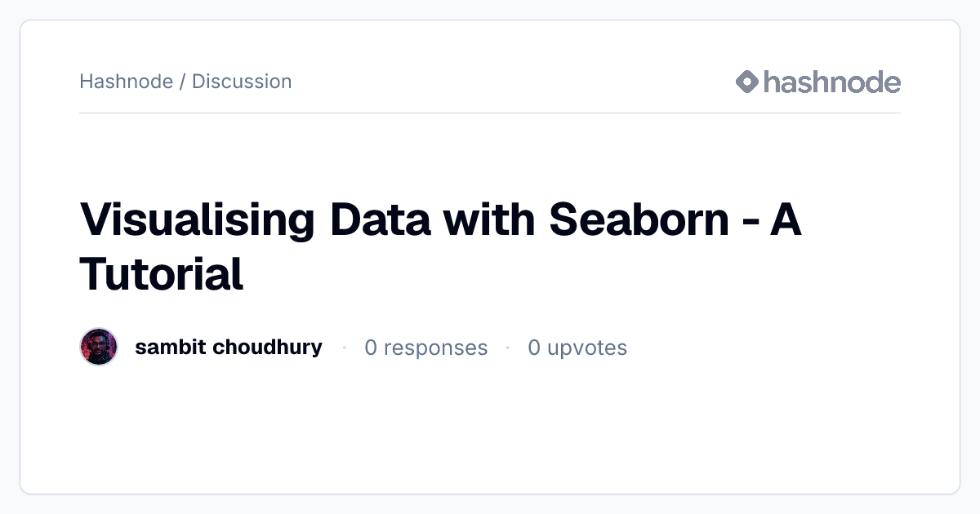980x514 pixels.
Task: Open sambit choudhury's round avatar picture
Action: [x=99, y=348]
